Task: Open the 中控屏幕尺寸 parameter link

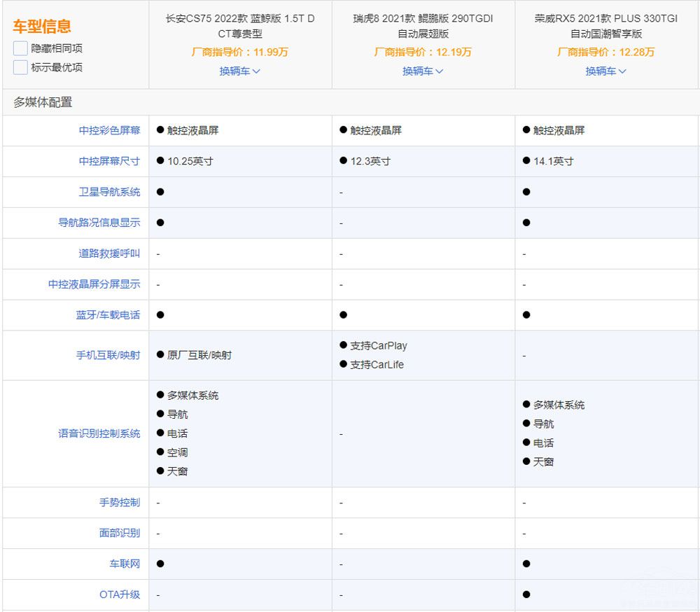Action: (x=109, y=161)
